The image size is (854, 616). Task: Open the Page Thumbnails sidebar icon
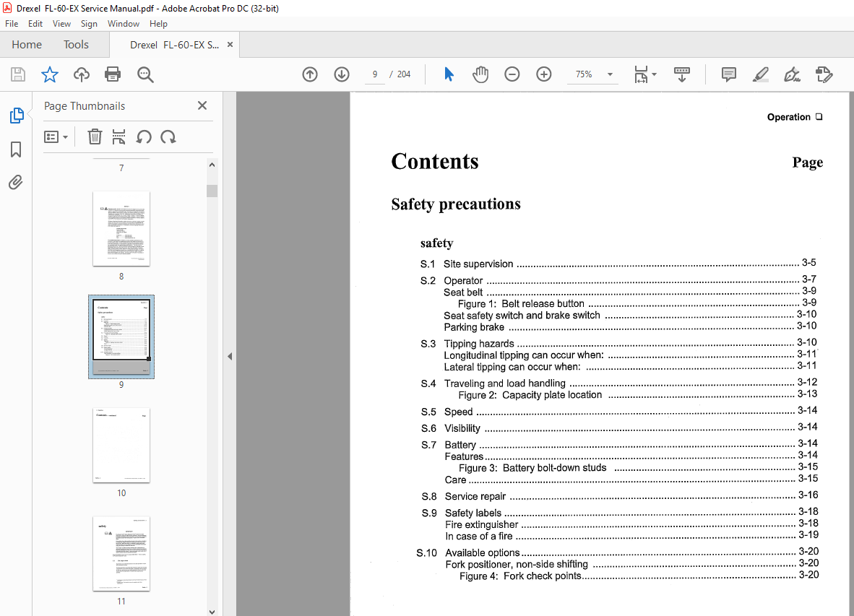tap(17, 116)
